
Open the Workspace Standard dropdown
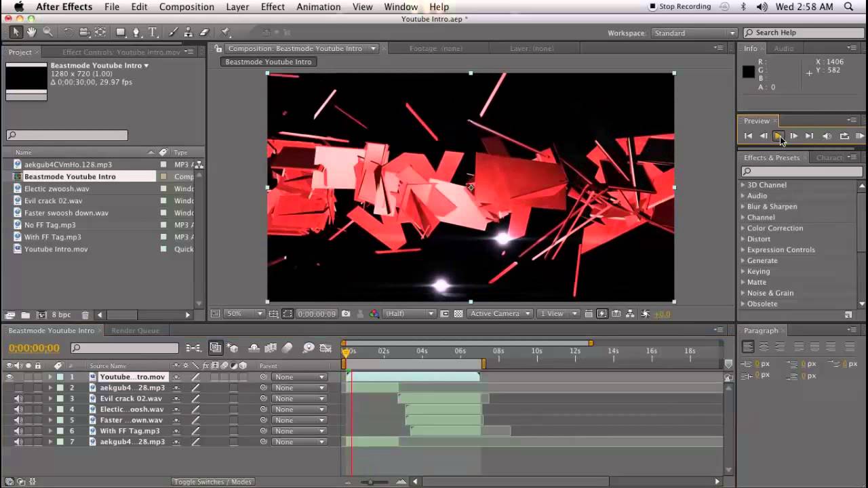coord(694,33)
